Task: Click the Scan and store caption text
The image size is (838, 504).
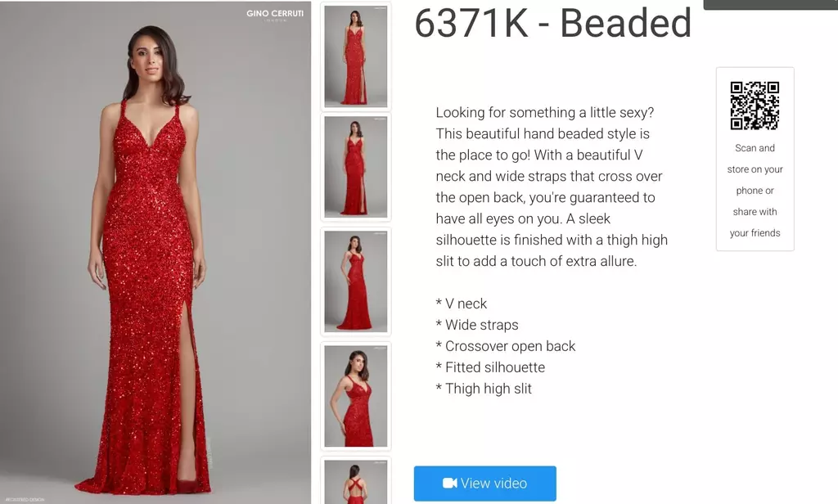Action: click(x=755, y=191)
